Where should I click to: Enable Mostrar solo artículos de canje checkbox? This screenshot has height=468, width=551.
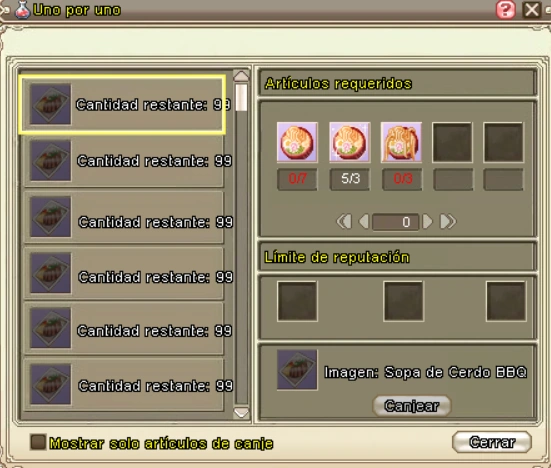tap(38, 442)
